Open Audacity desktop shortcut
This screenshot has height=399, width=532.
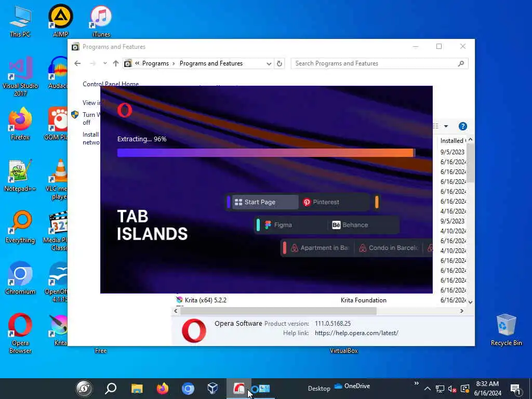pyautogui.click(x=58, y=73)
